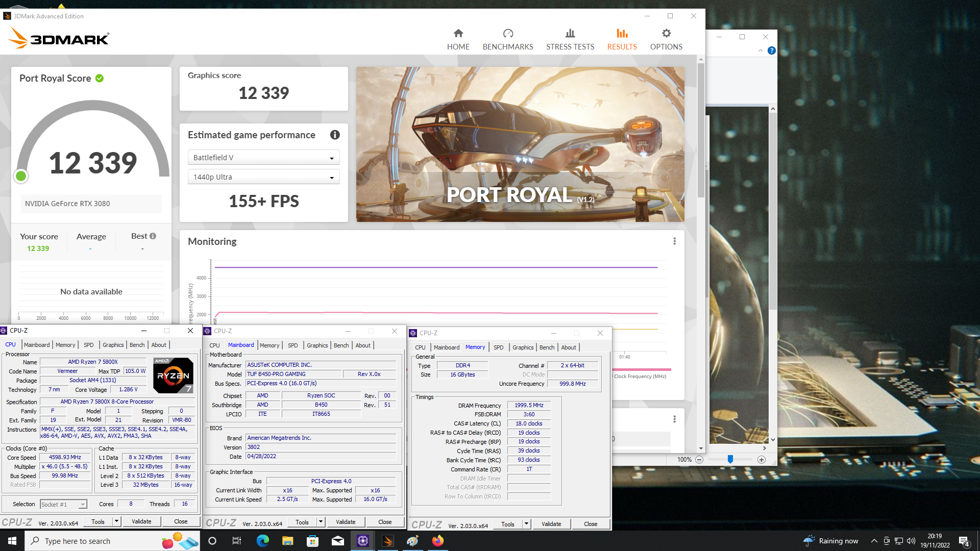Open the Bench tab in left CPU-Z window
980x551 pixels.
click(x=137, y=345)
